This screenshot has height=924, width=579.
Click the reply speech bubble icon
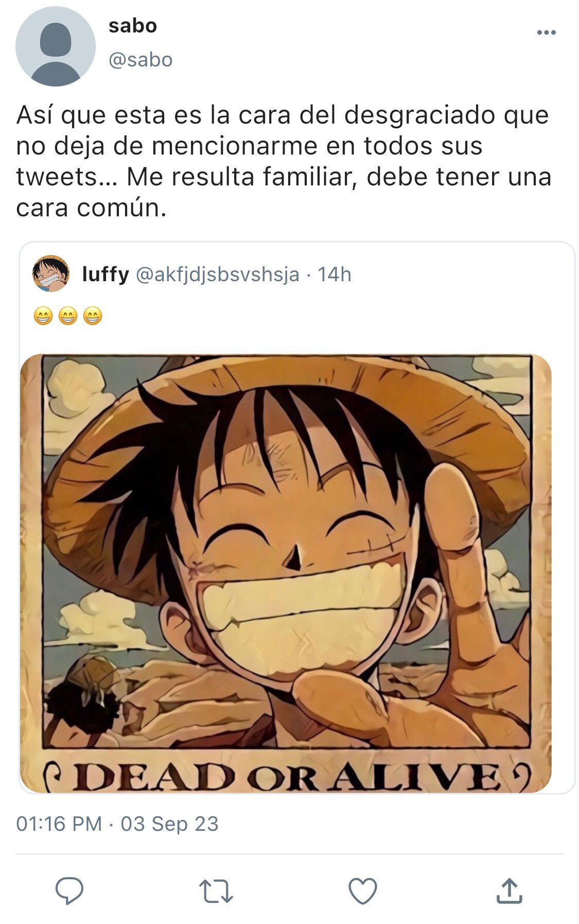69,891
